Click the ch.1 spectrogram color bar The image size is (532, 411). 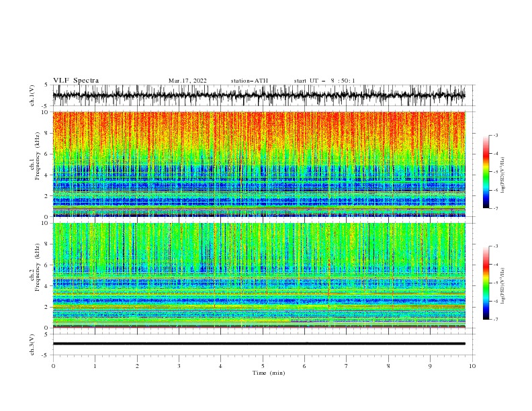pos(486,172)
